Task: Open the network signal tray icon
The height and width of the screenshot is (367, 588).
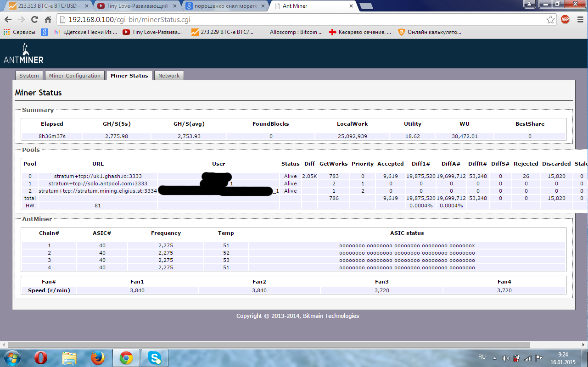Action: (x=527, y=358)
